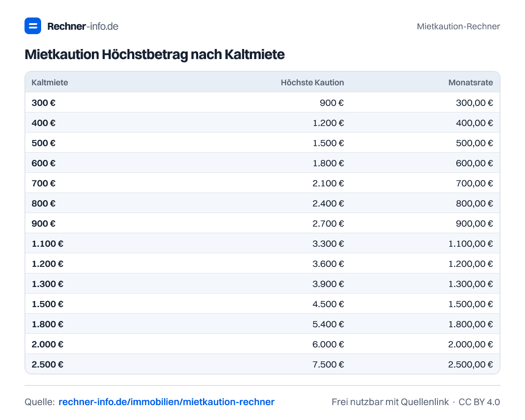Click the Höchste Kaution column header
The height and width of the screenshot is (420, 525).
point(312,82)
